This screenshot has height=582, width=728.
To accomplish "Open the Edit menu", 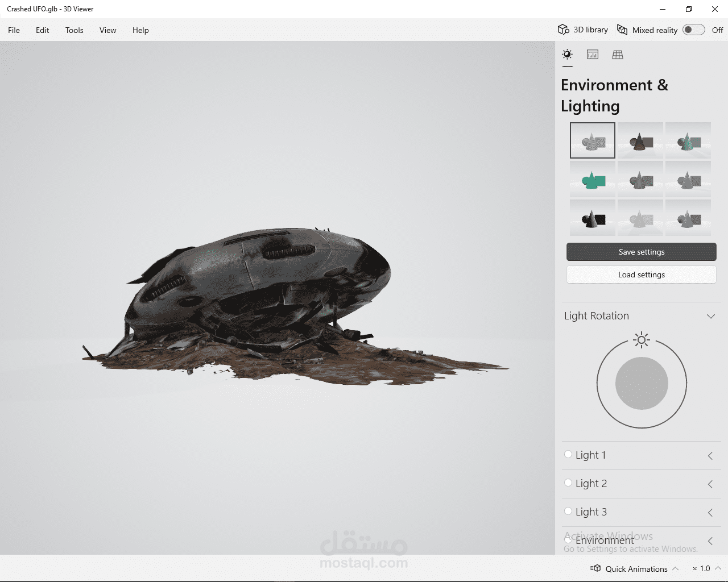I will click(x=43, y=30).
